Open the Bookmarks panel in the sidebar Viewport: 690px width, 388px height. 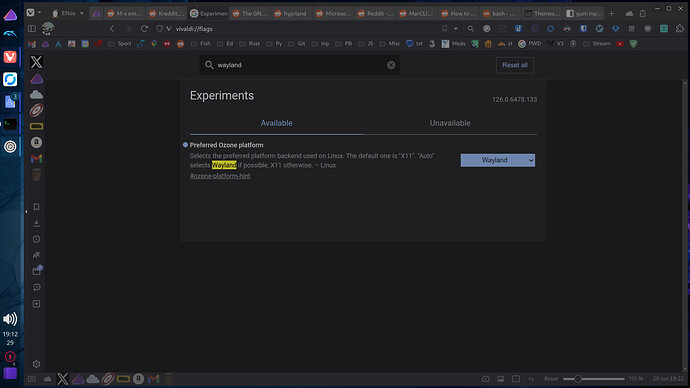(x=37, y=207)
